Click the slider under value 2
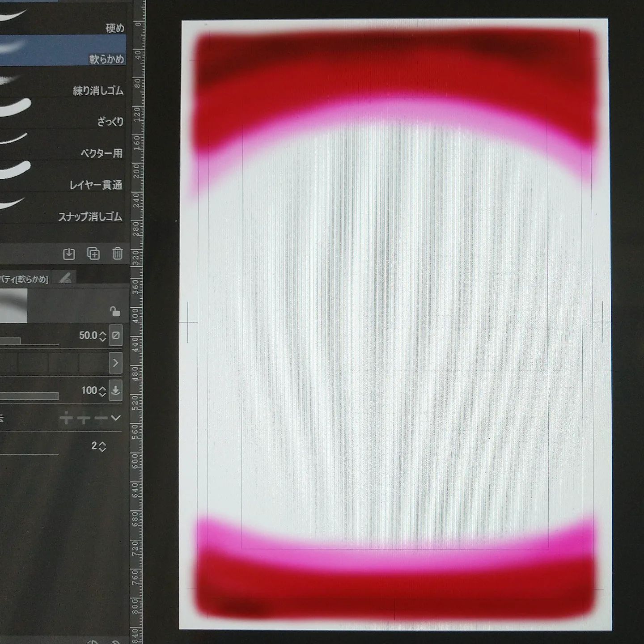 [x=29, y=453]
